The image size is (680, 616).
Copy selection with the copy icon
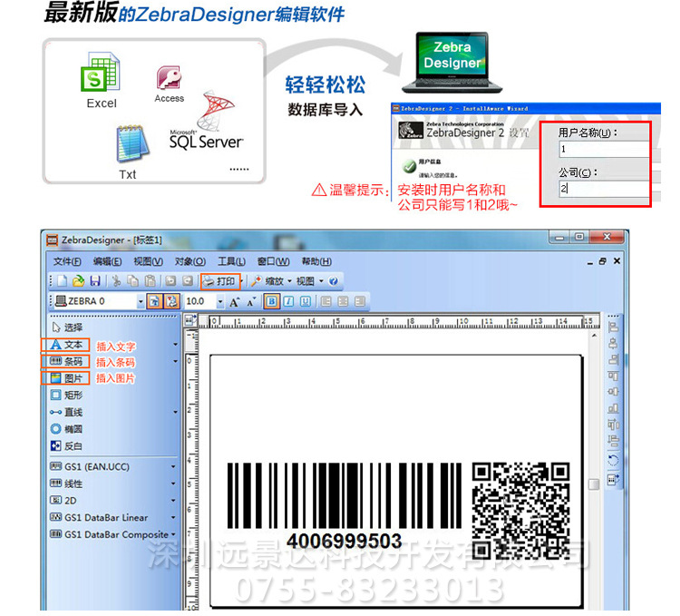132,281
